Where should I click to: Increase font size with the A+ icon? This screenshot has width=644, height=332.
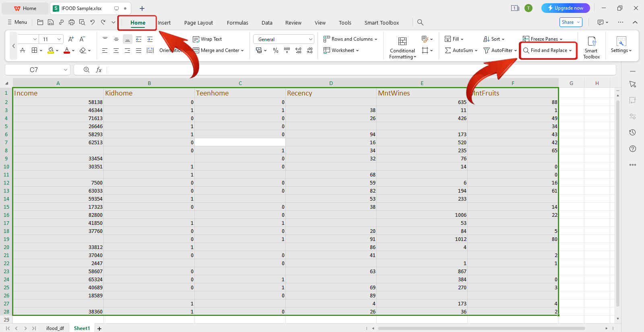[x=71, y=39]
